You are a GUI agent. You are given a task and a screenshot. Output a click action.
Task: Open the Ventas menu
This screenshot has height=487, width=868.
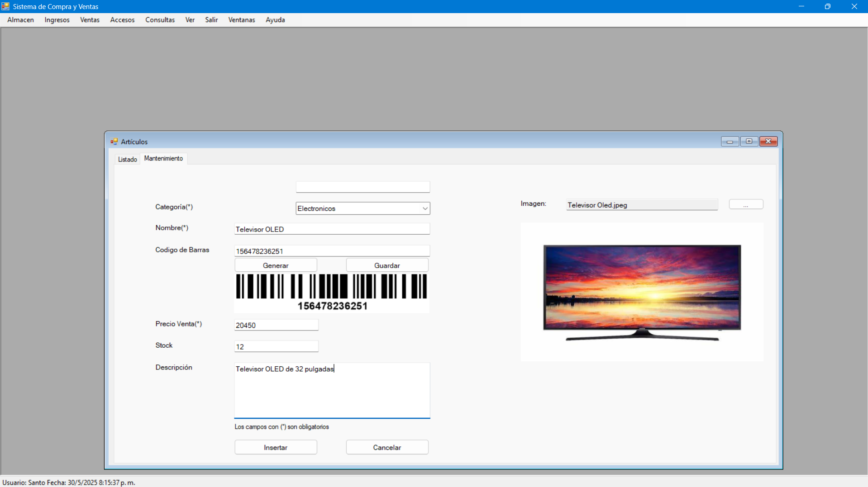pos(90,20)
